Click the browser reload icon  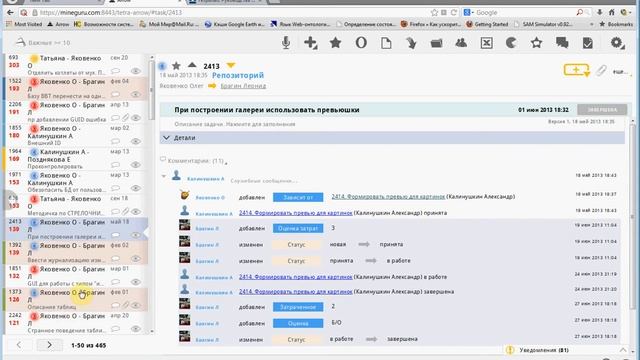click(x=453, y=13)
